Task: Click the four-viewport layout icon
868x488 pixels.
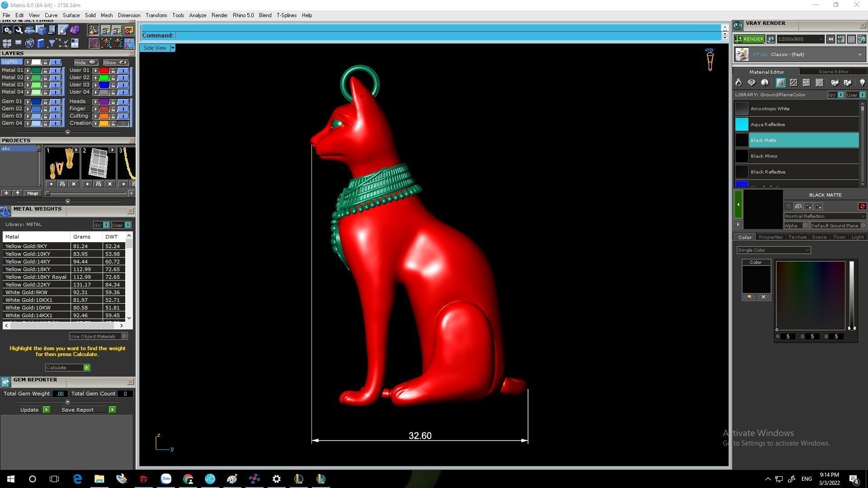Action: click(x=7, y=43)
